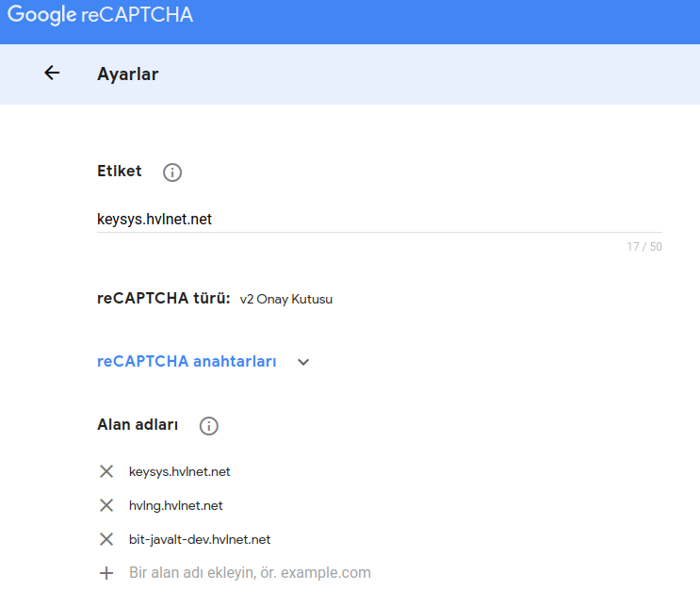Click the plus icon to add domain
The height and width of the screenshot is (607, 700).
[x=106, y=573]
